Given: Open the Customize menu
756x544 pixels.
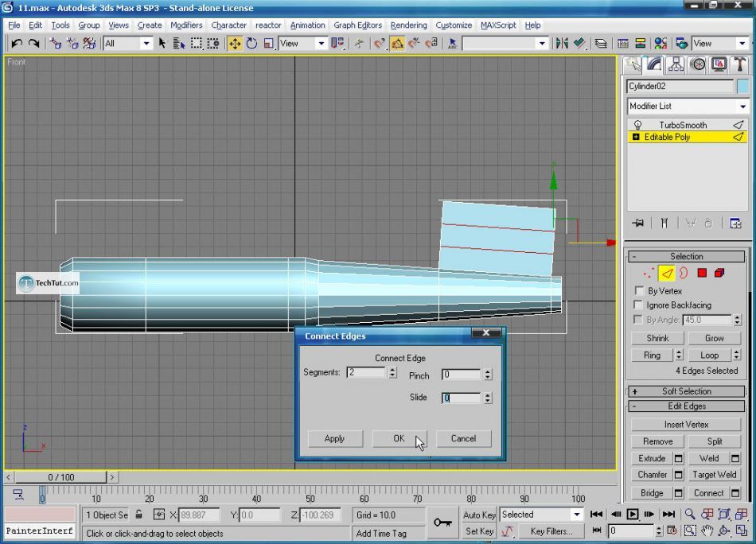Looking at the screenshot, I should point(454,25).
